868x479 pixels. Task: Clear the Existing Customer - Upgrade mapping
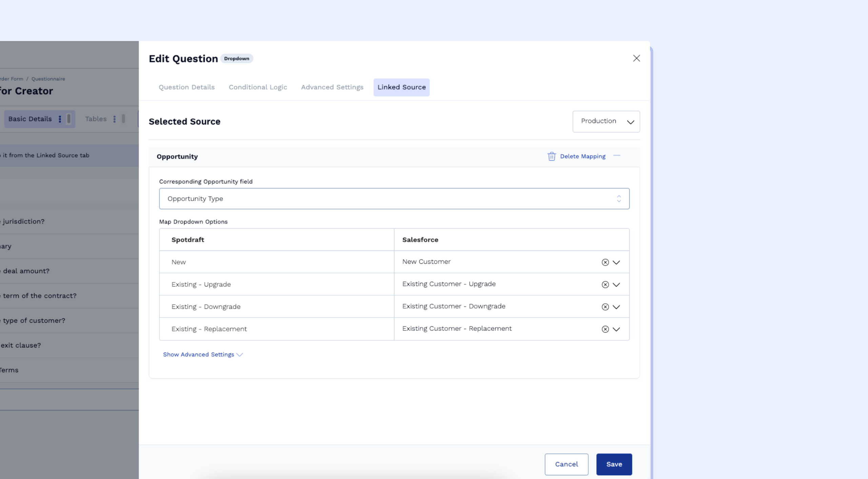point(605,285)
